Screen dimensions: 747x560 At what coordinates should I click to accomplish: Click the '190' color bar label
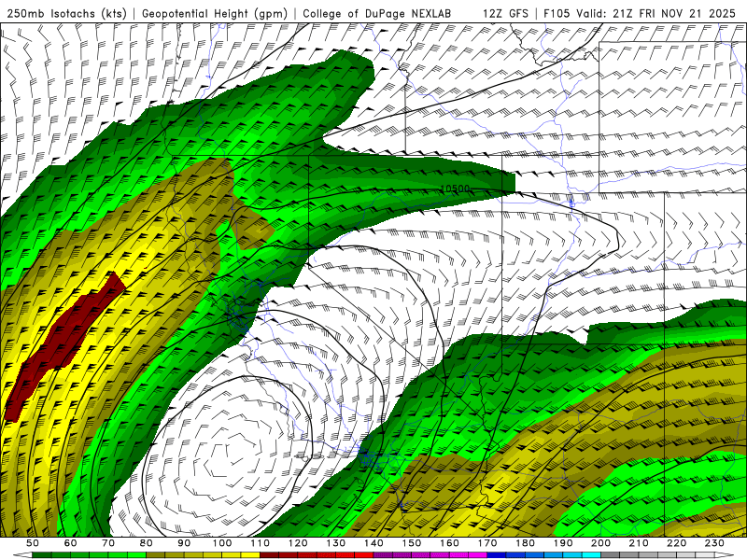[563, 543]
